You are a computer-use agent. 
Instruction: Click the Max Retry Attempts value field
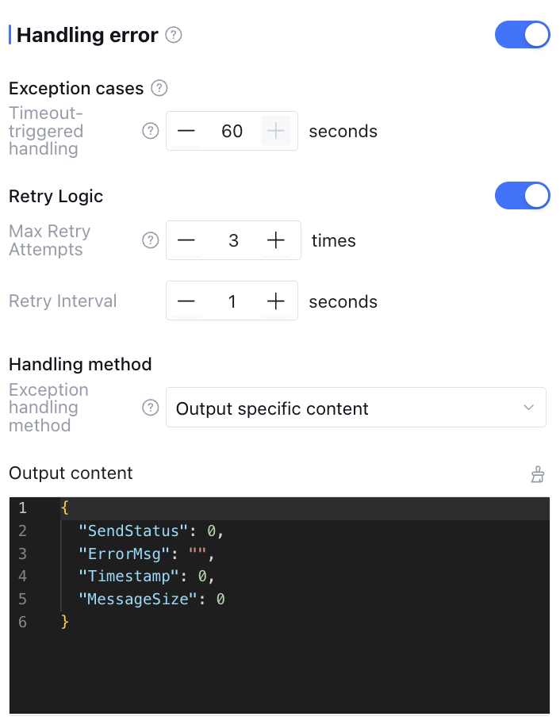tap(232, 240)
